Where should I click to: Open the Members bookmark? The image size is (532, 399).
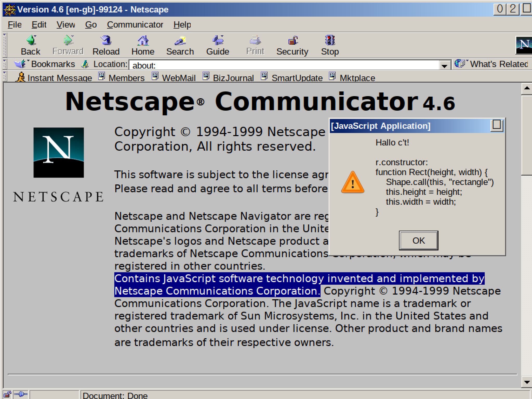pos(121,77)
